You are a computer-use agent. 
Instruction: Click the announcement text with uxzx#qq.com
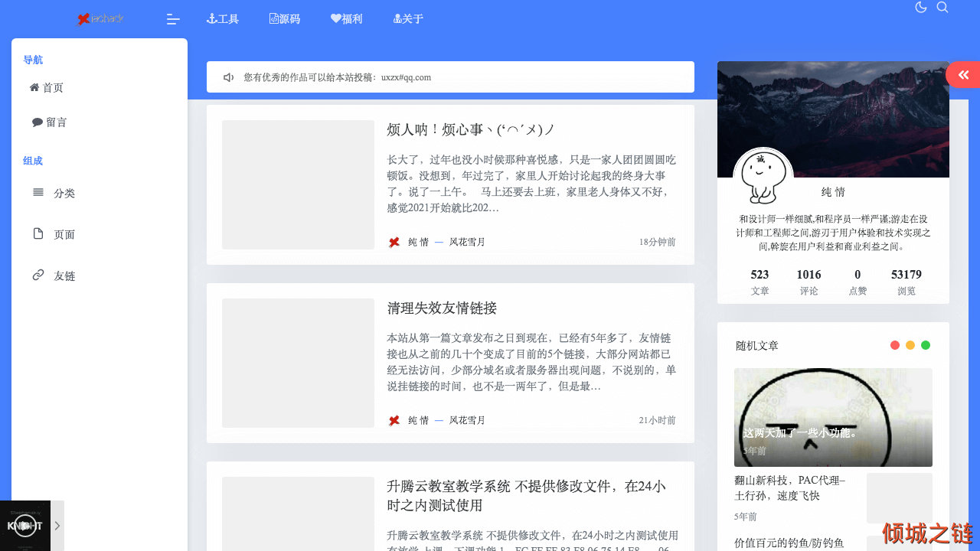pos(338,77)
